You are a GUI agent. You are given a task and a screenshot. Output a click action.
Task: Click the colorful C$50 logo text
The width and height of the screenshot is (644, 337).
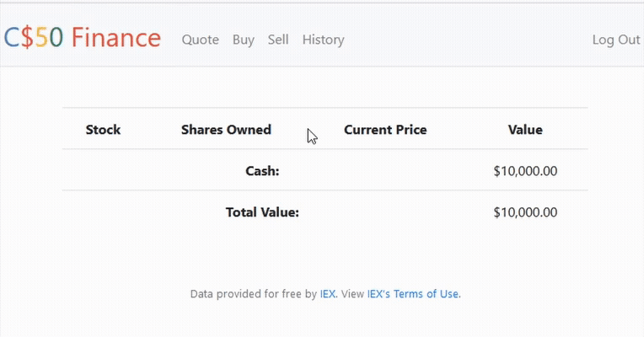tap(34, 38)
